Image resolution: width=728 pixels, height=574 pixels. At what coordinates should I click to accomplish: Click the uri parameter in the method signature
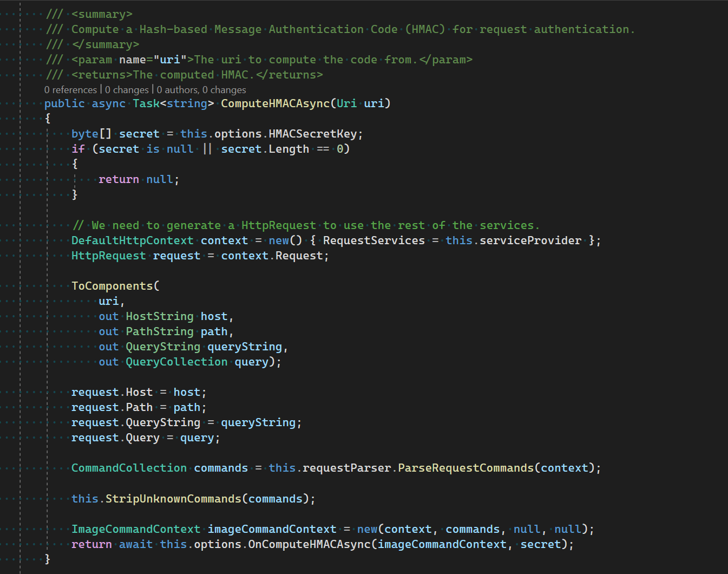coord(374,103)
